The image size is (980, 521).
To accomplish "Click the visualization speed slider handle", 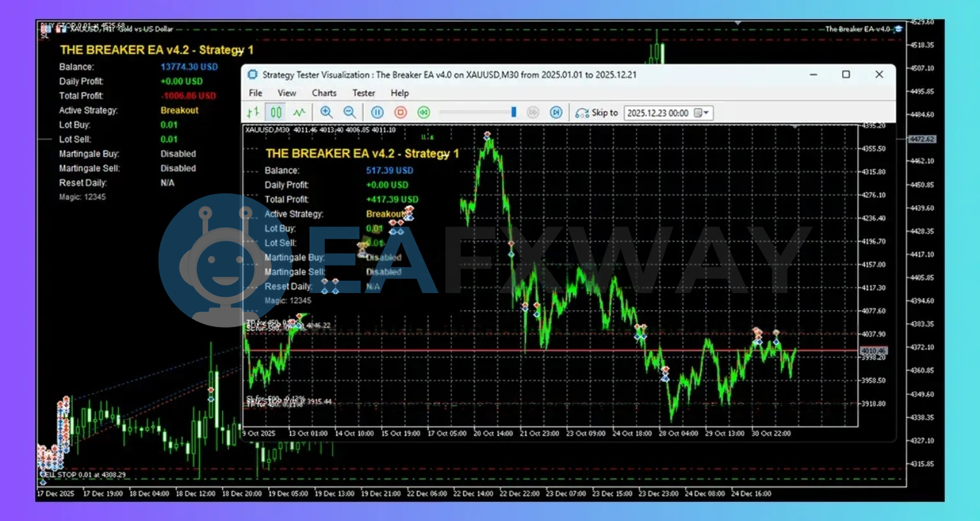I will (514, 112).
